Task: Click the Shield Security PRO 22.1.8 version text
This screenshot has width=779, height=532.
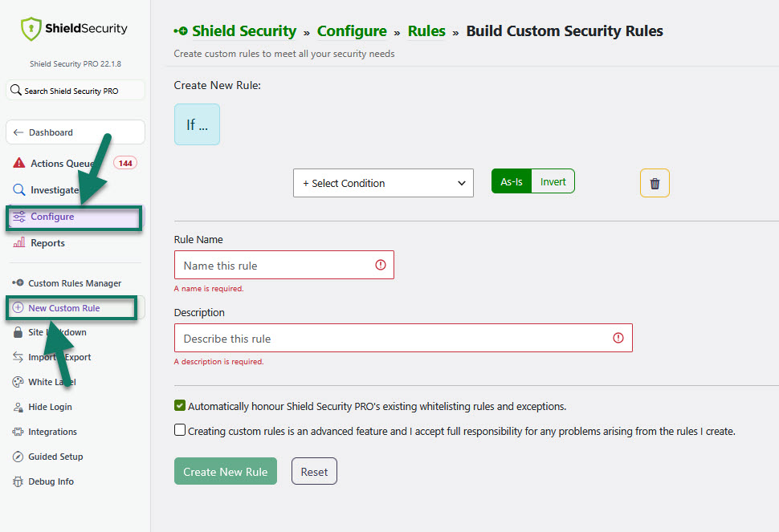Action: point(75,63)
